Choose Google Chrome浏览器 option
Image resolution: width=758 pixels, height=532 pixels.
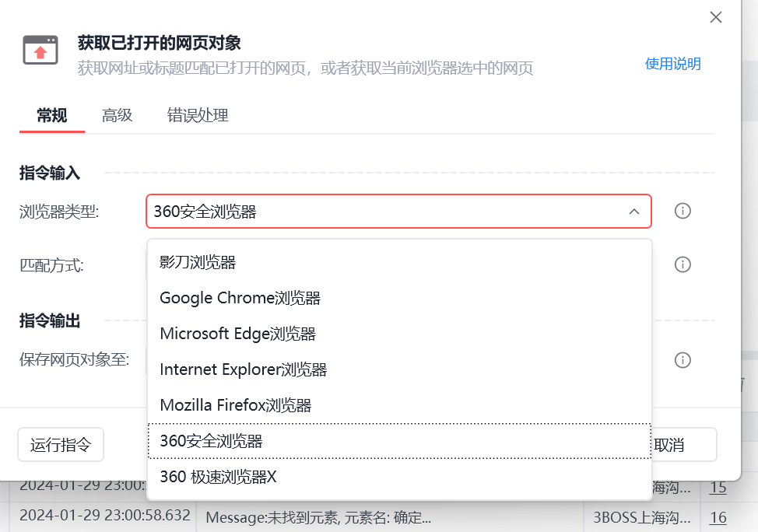(x=399, y=298)
